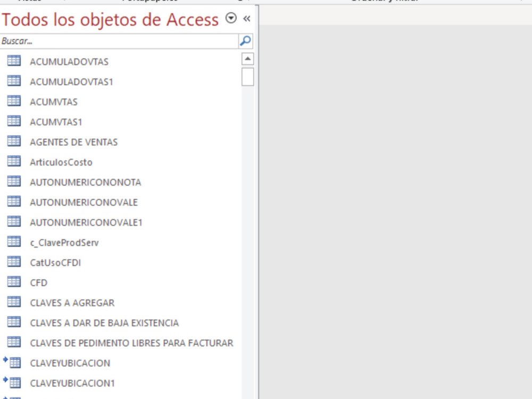Viewport: 532px width, 399px height.
Task: Select the ACUMULADOVTAS1 table name
Action: (71, 82)
